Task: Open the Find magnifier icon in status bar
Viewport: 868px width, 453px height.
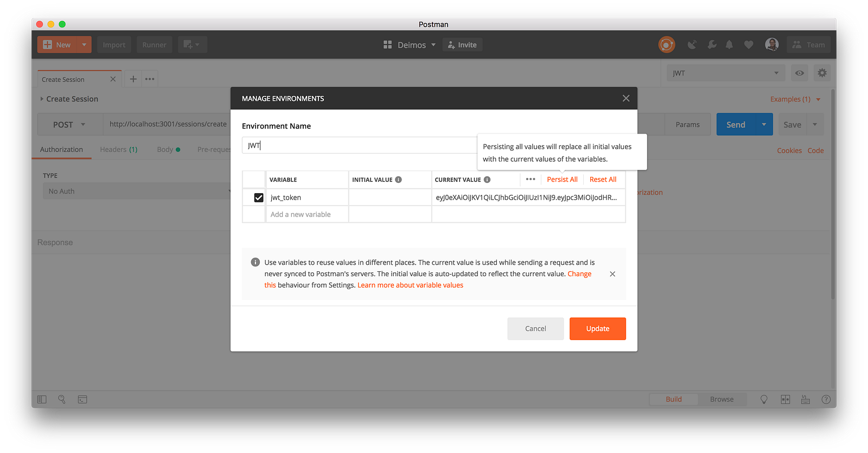Action: point(62,399)
